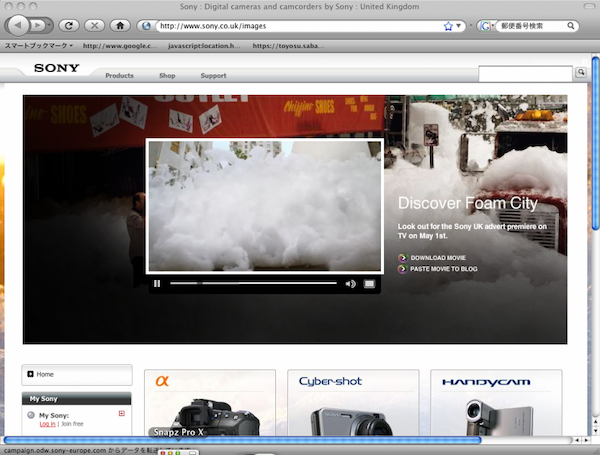The height and width of the screenshot is (455, 600).
Task: Click the globe site identity icon
Action: [146, 26]
